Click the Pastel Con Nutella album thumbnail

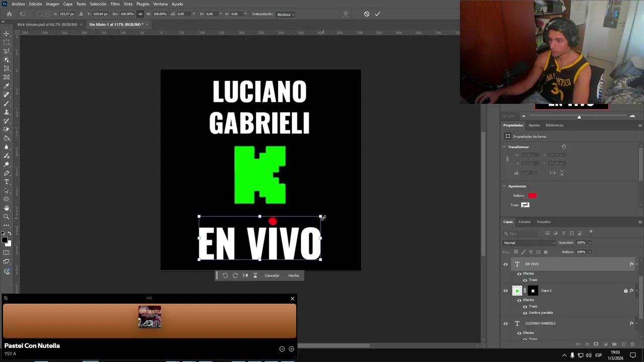pyautogui.click(x=149, y=317)
